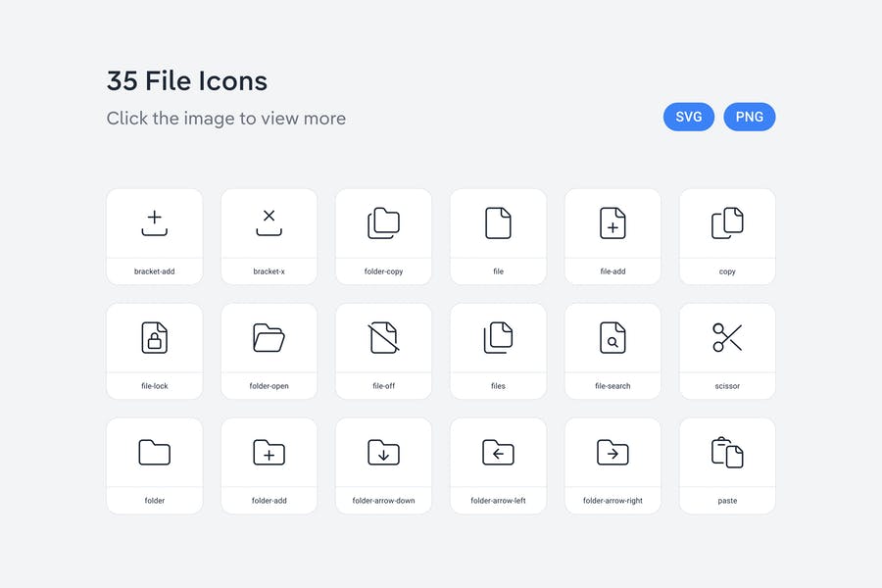Click the bracket-add icon
882x588 pixels.
click(154, 223)
